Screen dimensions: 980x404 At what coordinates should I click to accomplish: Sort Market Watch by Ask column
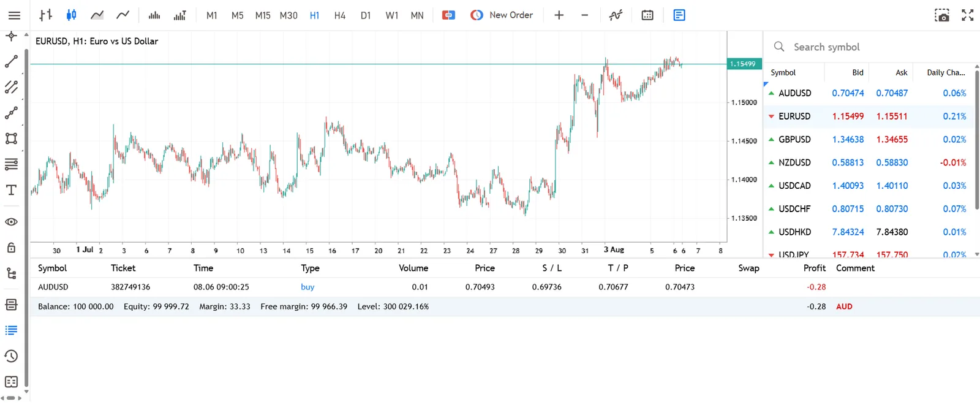click(x=902, y=72)
